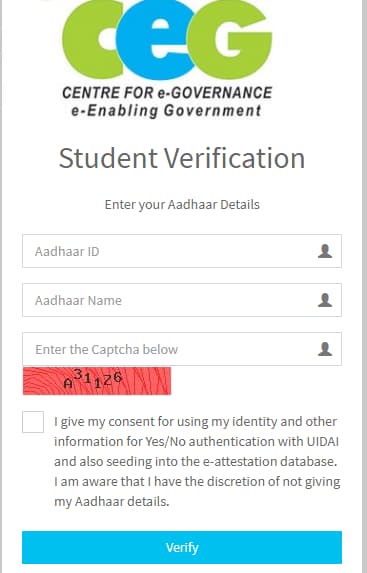Click the red captcha image A31126
This screenshot has height=573, width=367.
97,381
